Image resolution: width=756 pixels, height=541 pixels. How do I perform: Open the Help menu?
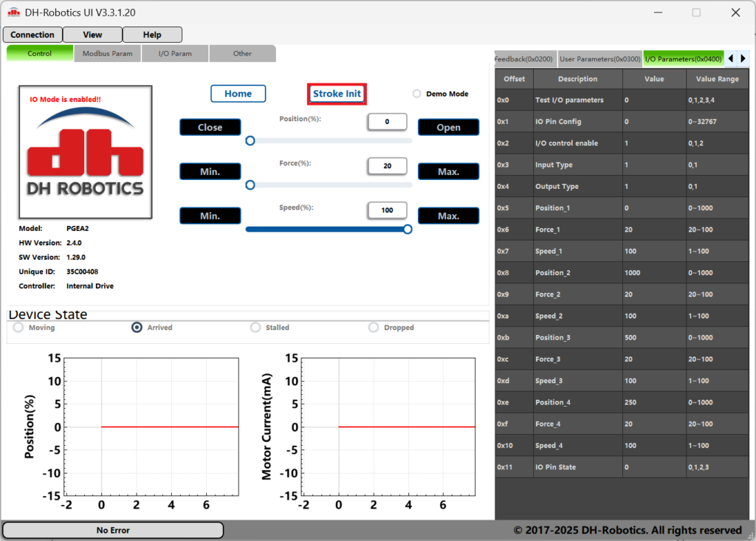tap(152, 35)
